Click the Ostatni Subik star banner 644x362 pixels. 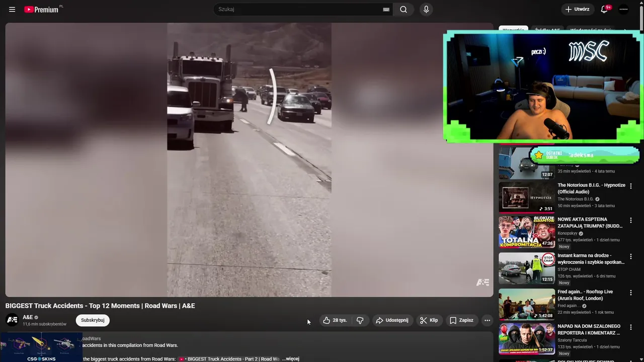[585, 155]
